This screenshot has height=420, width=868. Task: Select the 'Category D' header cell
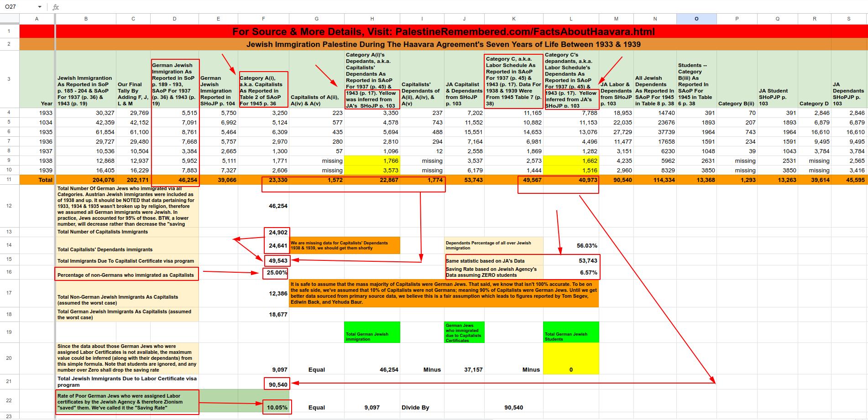click(x=815, y=79)
